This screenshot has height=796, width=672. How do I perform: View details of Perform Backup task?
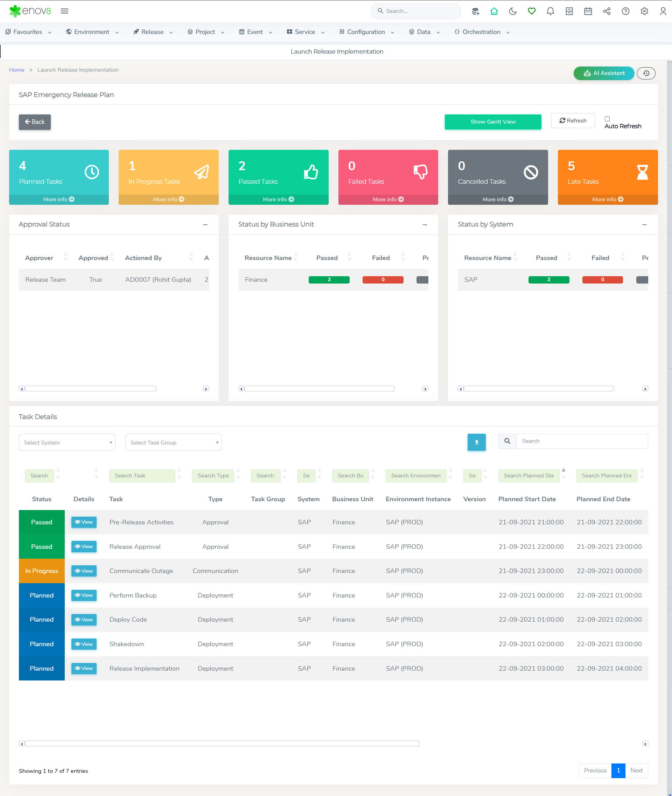84,595
